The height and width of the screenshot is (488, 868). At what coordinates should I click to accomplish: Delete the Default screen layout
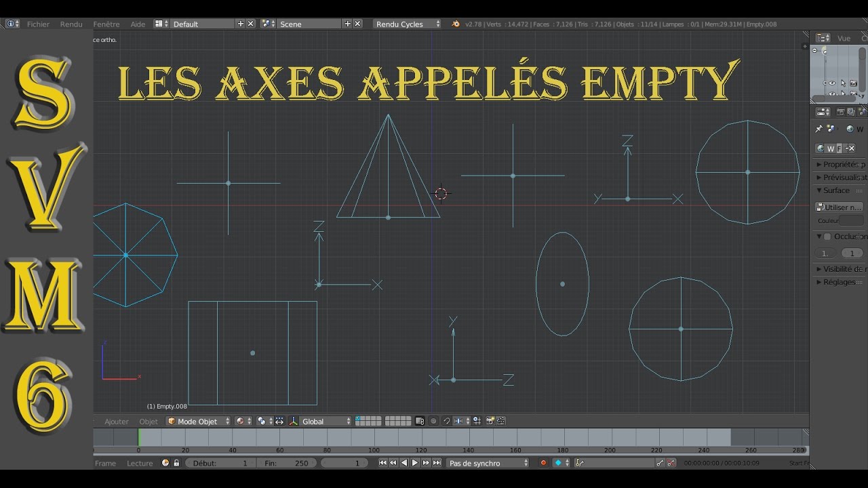click(x=250, y=24)
